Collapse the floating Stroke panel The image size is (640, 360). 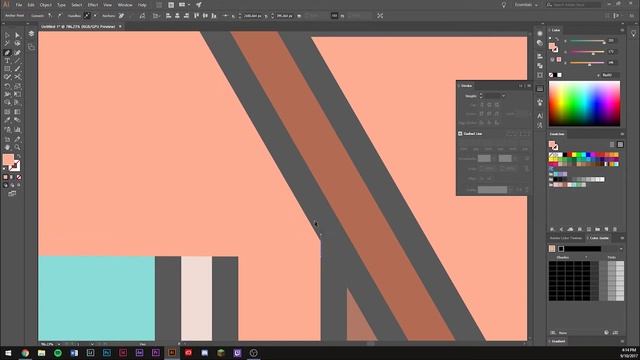pyautogui.click(x=521, y=86)
